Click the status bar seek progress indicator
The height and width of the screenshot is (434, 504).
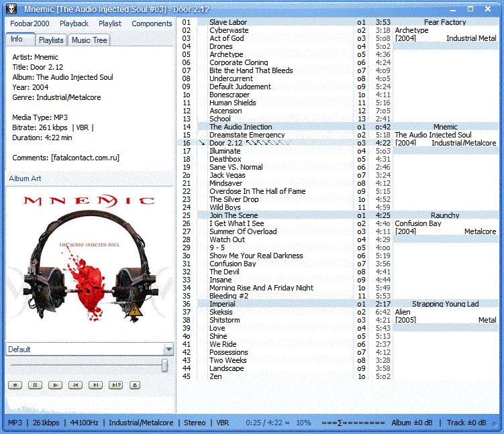[x=353, y=423]
